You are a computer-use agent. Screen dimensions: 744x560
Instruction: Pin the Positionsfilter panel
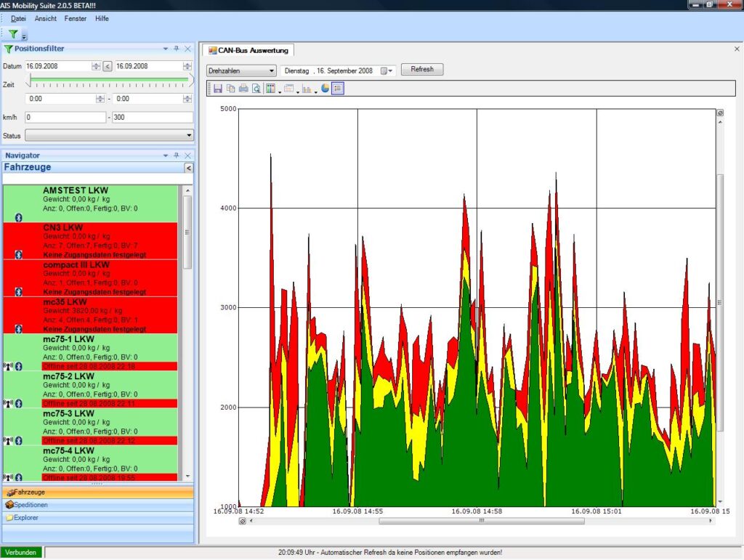point(177,49)
